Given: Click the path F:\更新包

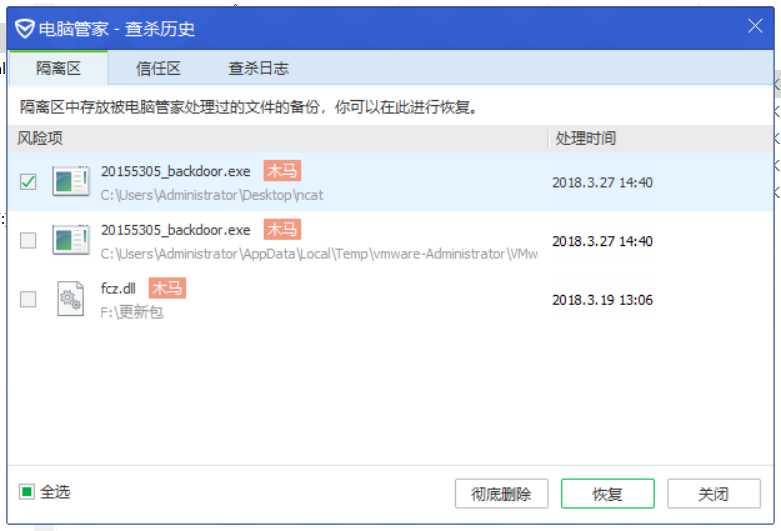Looking at the screenshot, I should [x=132, y=312].
